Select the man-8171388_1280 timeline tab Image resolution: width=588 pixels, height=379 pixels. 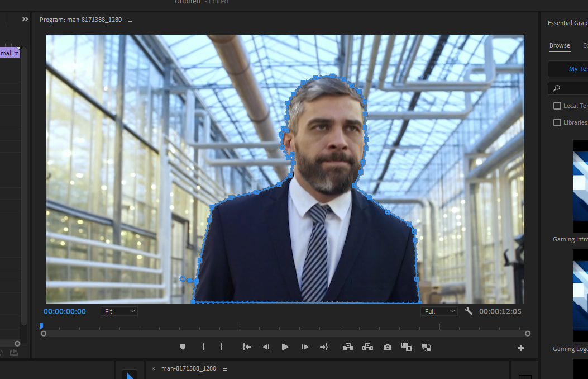pos(188,368)
